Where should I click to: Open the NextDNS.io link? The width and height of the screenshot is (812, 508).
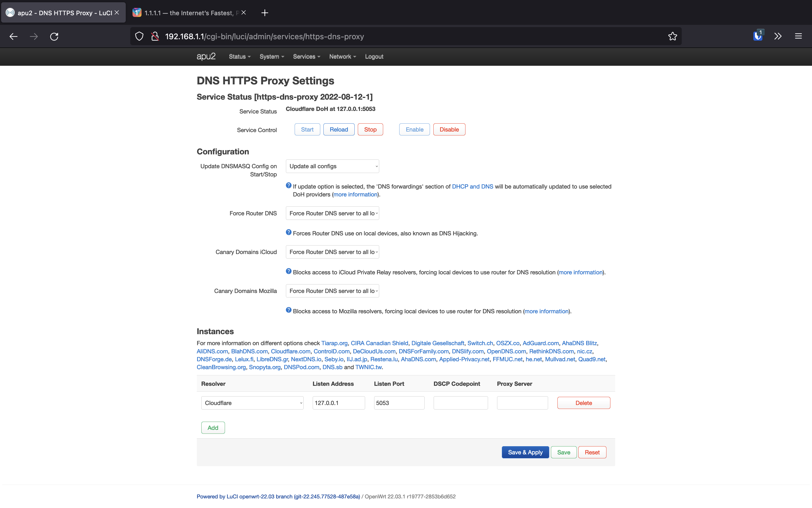306,359
